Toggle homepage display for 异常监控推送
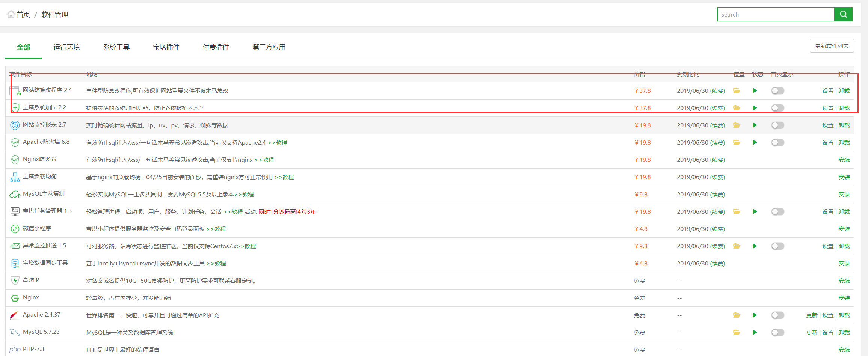The width and height of the screenshot is (868, 356). [x=777, y=246]
